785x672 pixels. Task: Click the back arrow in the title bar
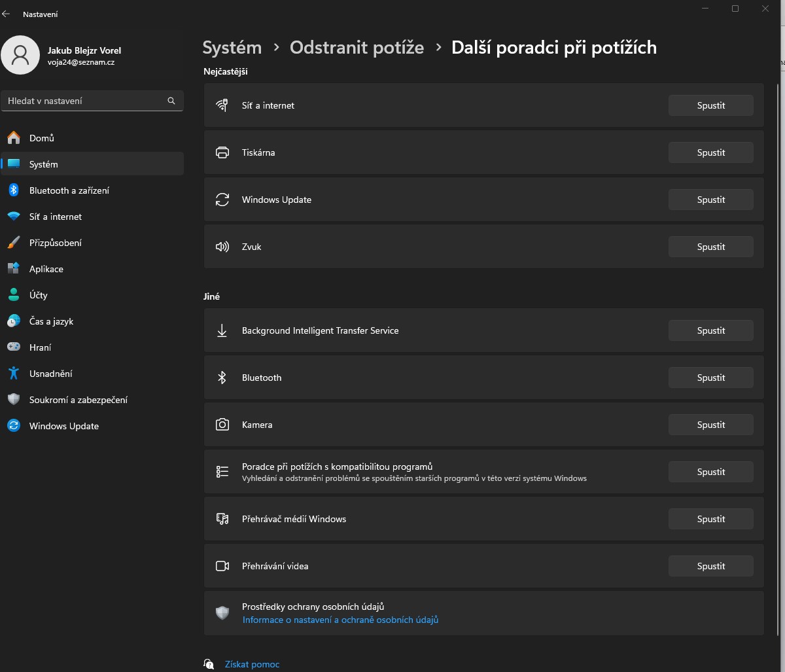tap(7, 14)
